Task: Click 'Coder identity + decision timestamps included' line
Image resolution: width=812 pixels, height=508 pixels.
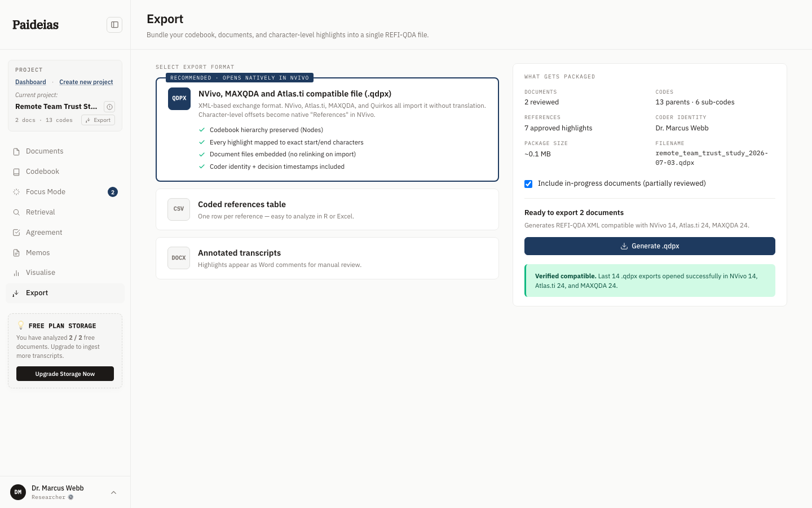Action: 277,167
